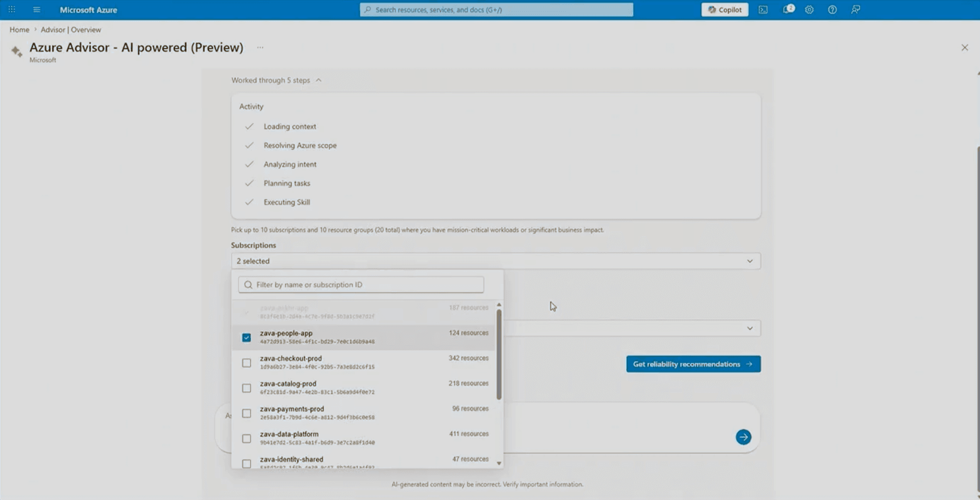Check the zava-data-platform subscription

(x=246, y=438)
